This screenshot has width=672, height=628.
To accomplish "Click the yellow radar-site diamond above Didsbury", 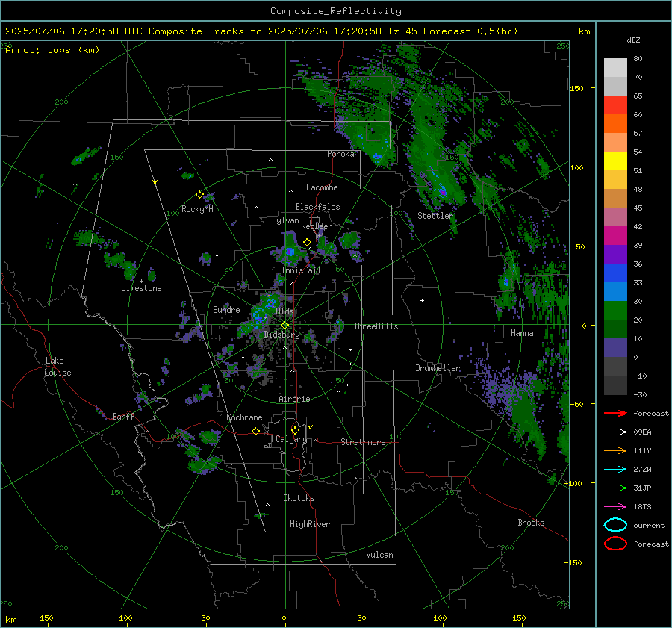I will pyautogui.click(x=284, y=326).
